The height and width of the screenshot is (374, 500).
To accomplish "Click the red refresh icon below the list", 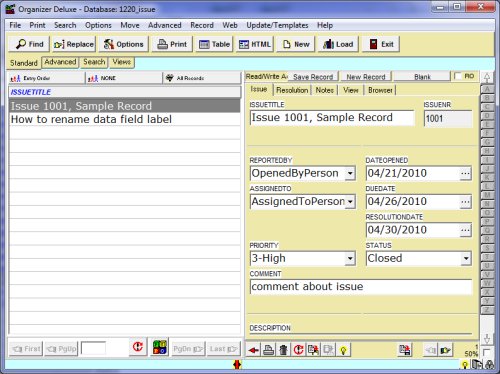I will pos(138,347).
